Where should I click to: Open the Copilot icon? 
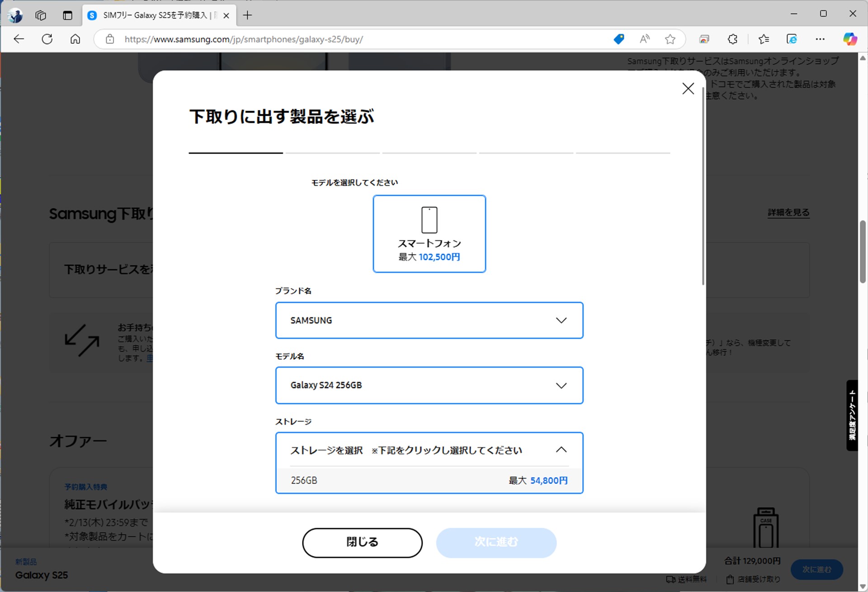[x=850, y=39]
